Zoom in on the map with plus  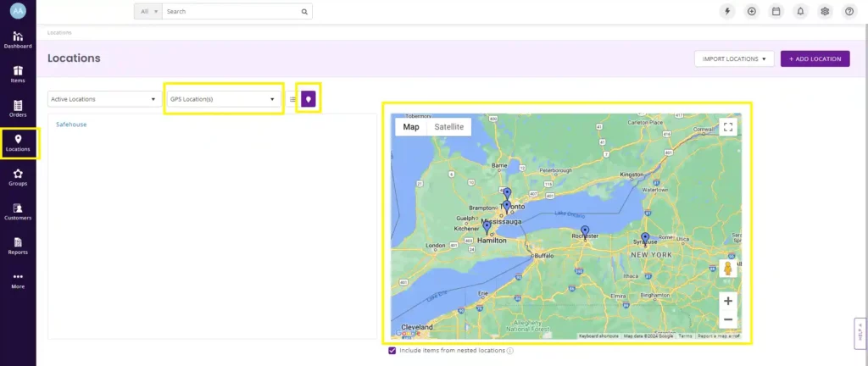click(727, 301)
